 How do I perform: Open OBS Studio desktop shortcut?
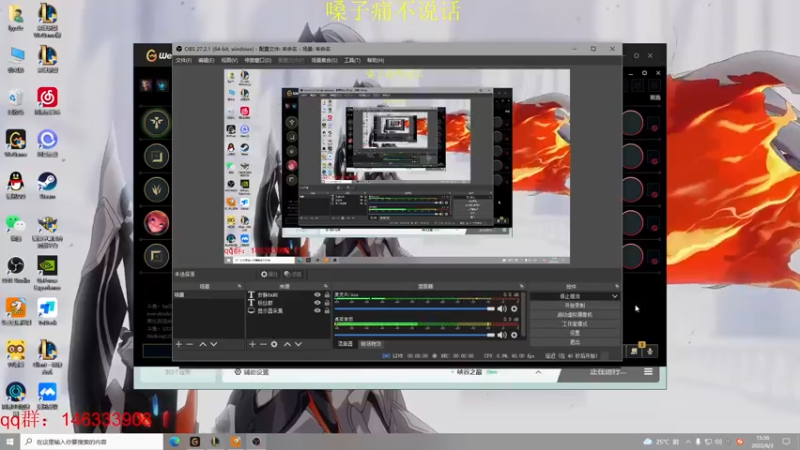click(x=16, y=269)
